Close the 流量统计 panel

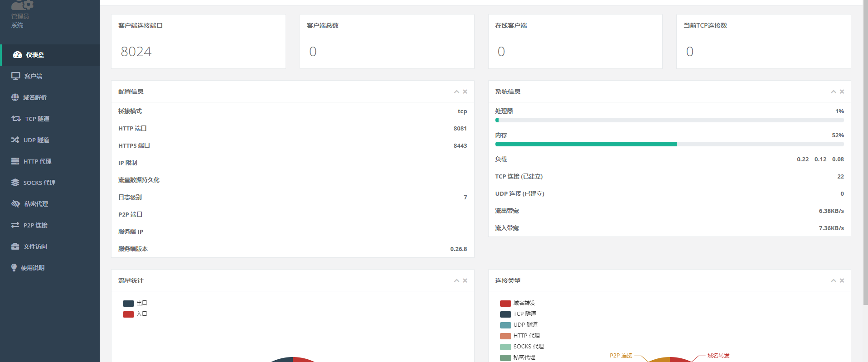click(465, 280)
